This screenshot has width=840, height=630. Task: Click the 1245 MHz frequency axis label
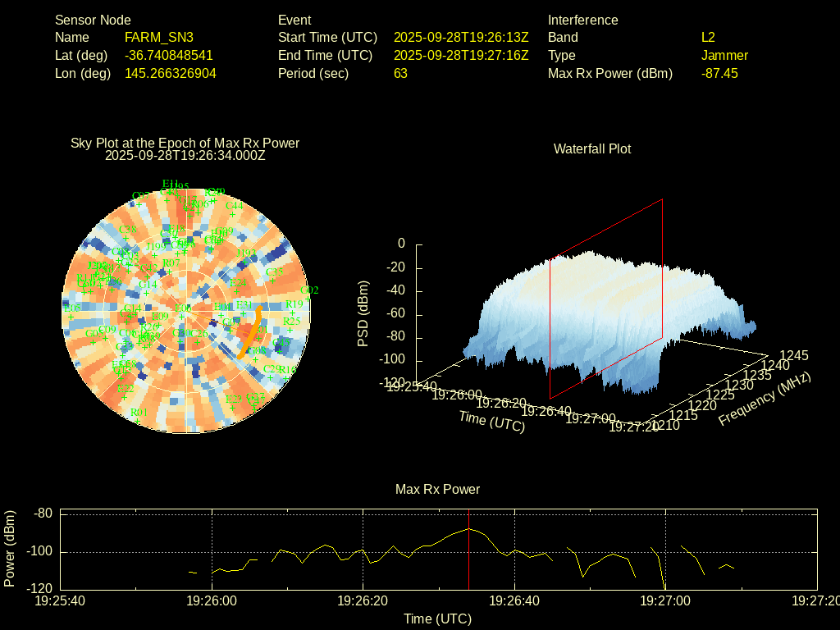click(793, 355)
